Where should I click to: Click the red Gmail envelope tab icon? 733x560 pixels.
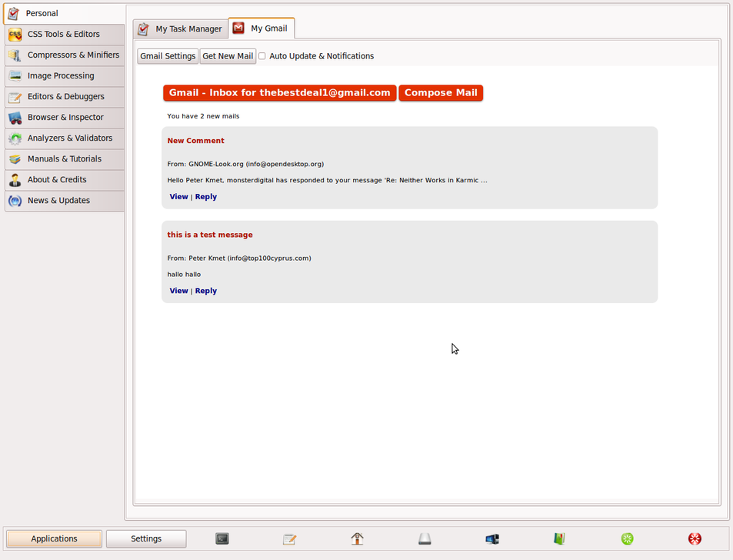238,28
